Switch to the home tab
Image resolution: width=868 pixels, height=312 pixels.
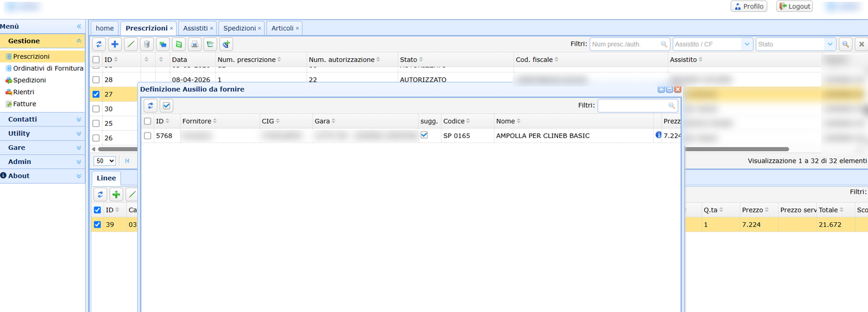[105, 28]
